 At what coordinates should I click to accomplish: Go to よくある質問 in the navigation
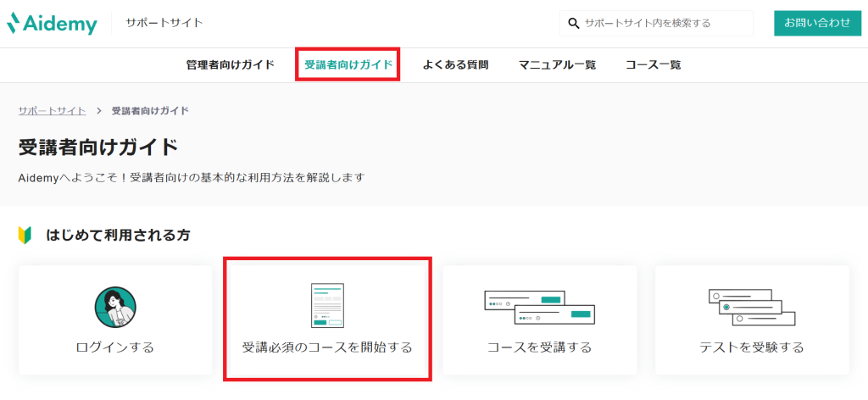pos(455,65)
